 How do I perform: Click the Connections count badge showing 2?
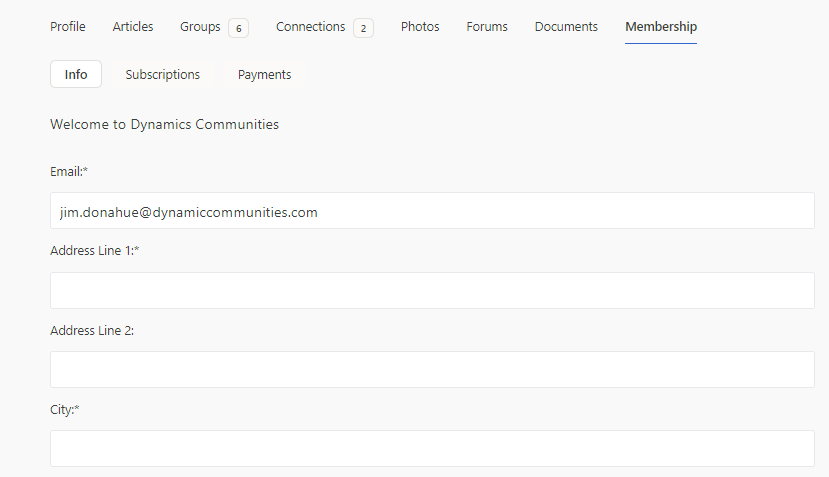pos(363,28)
